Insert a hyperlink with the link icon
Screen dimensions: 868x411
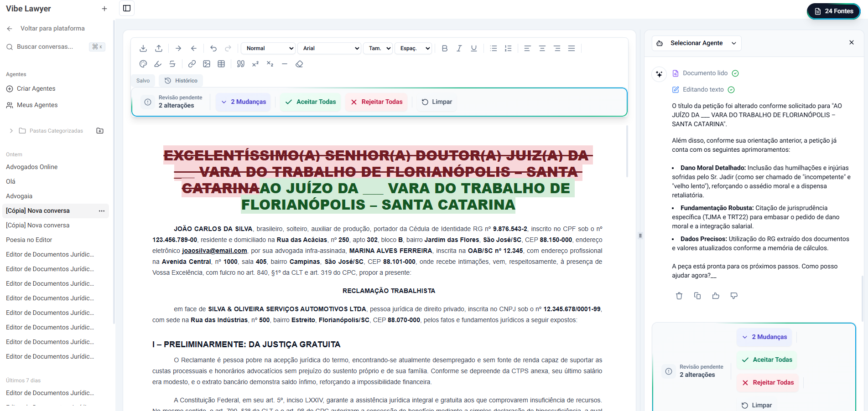tap(192, 64)
